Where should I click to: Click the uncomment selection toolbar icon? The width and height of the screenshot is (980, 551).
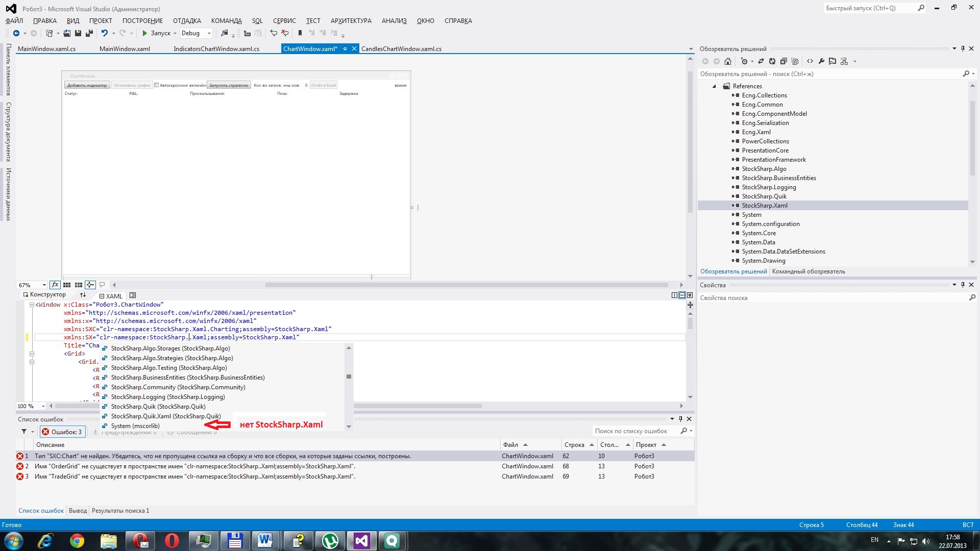285,33
